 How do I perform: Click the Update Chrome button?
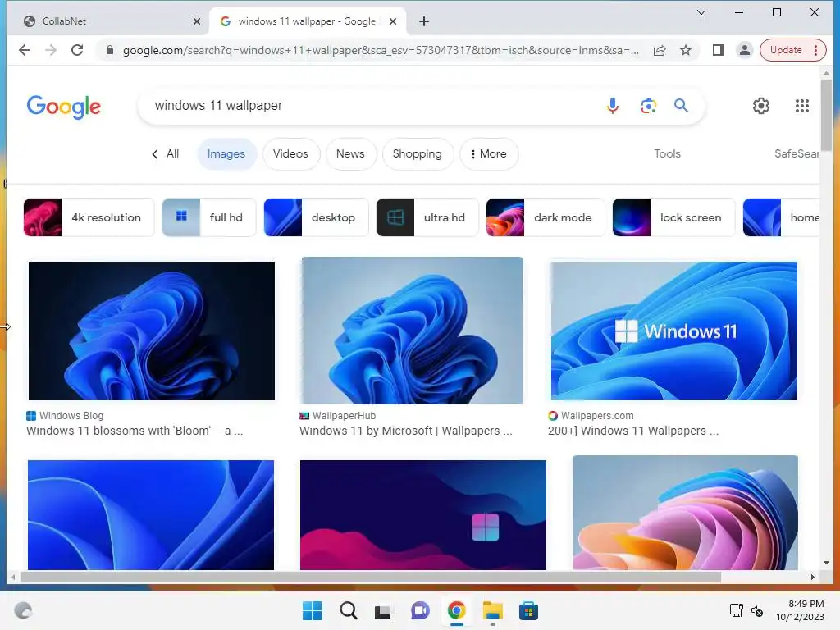pyautogui.click(x=786, y=50)
